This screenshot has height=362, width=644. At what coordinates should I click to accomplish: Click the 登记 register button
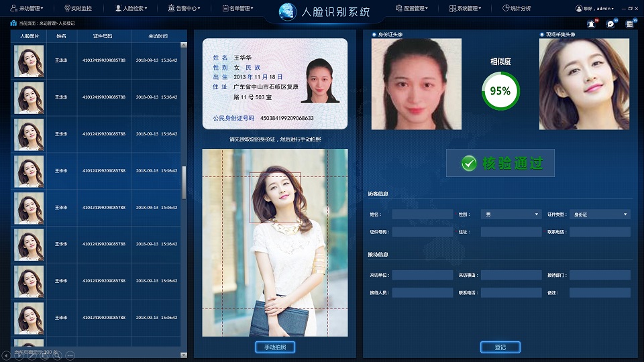(500, 347)
